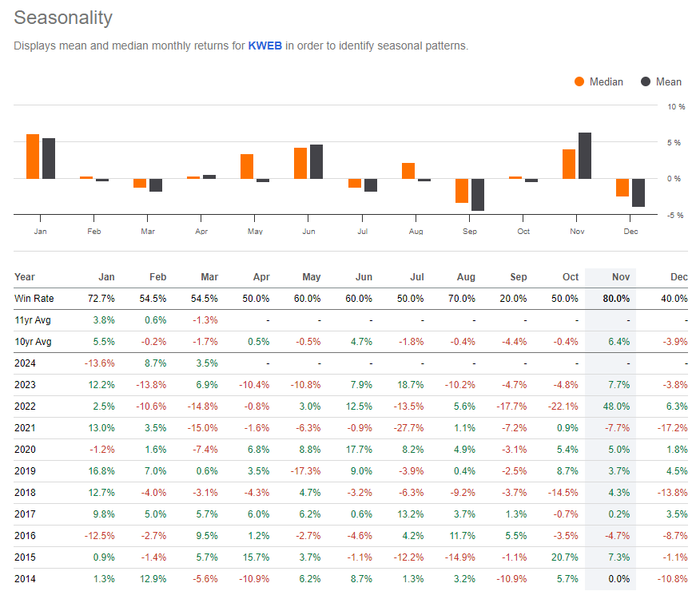Viewport: 700px width, 595px height.
Task: Click the 2022 November 48.0% cell
Action: tap(616, 407)
